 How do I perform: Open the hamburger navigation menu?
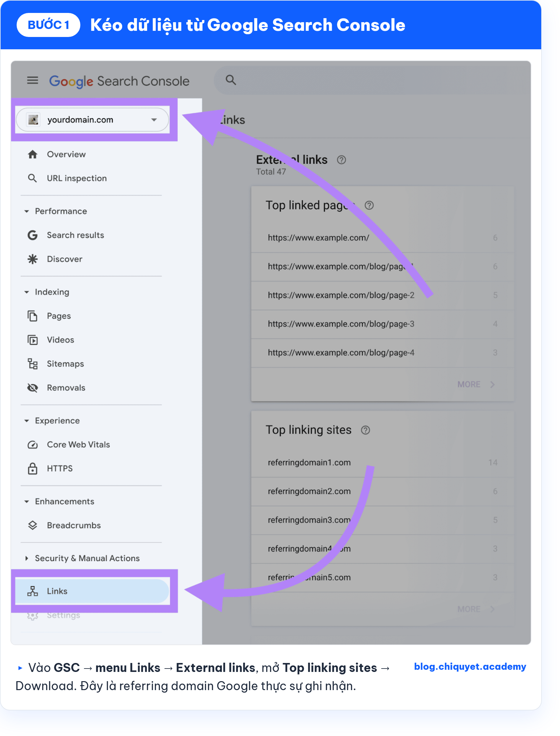pyautogui.click(x=32, y=80)
